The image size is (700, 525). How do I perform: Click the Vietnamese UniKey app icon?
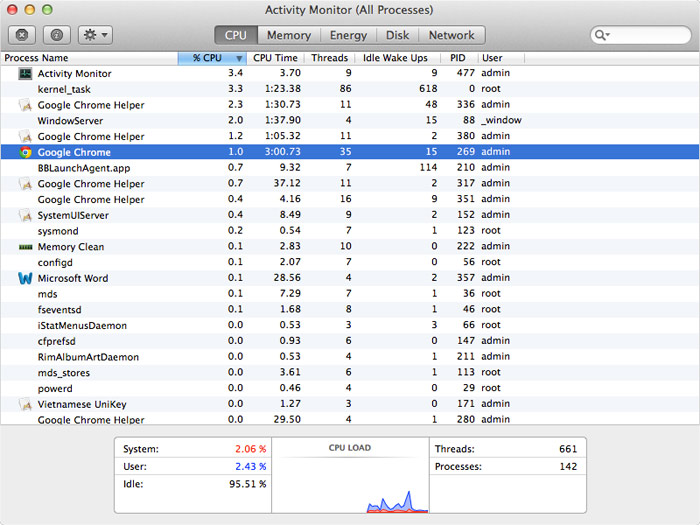pos(25,404)
